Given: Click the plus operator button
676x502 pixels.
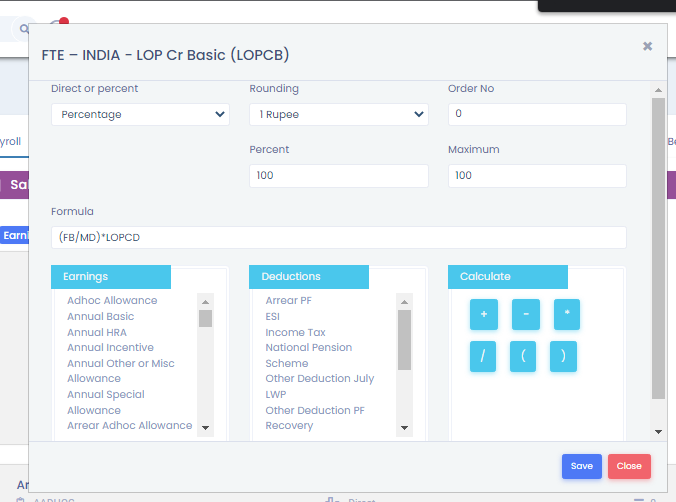Looking at the screenshot, I should (483, 314).
